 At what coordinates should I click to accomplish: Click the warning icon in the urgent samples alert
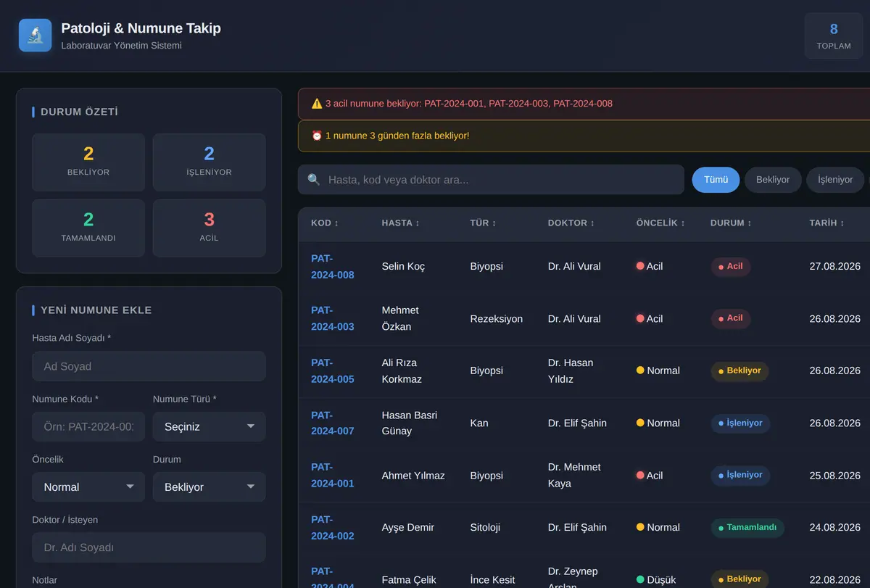point(317,104)
